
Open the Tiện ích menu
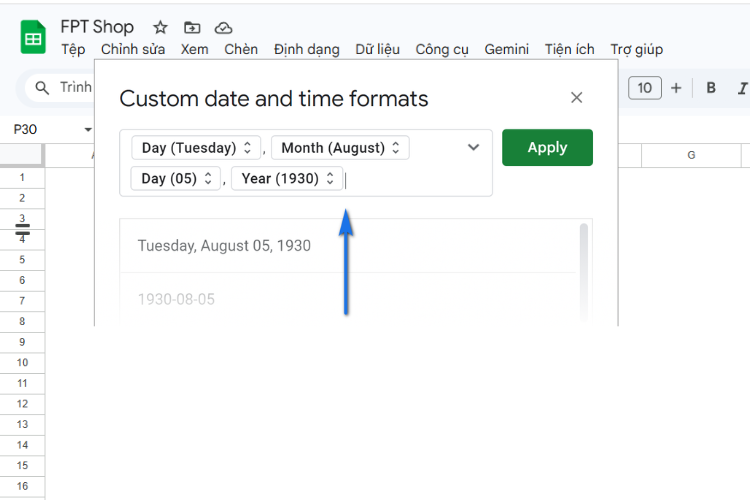click(x=570, y=49)
